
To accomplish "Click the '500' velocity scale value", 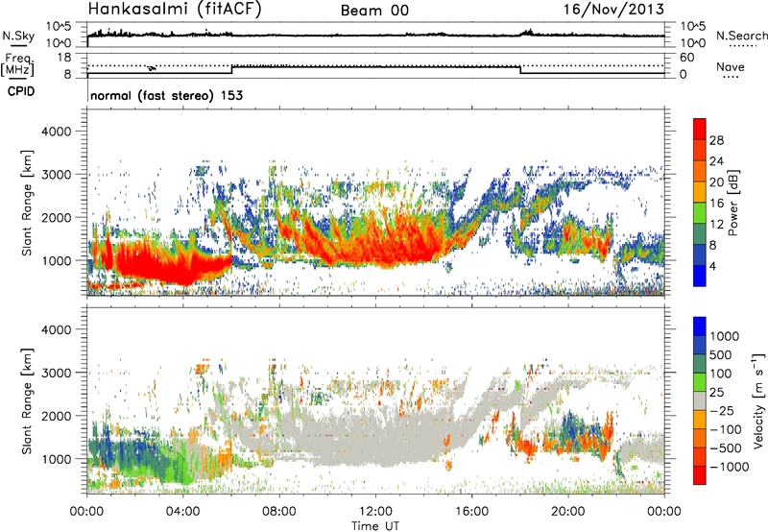I will [722, 355].
